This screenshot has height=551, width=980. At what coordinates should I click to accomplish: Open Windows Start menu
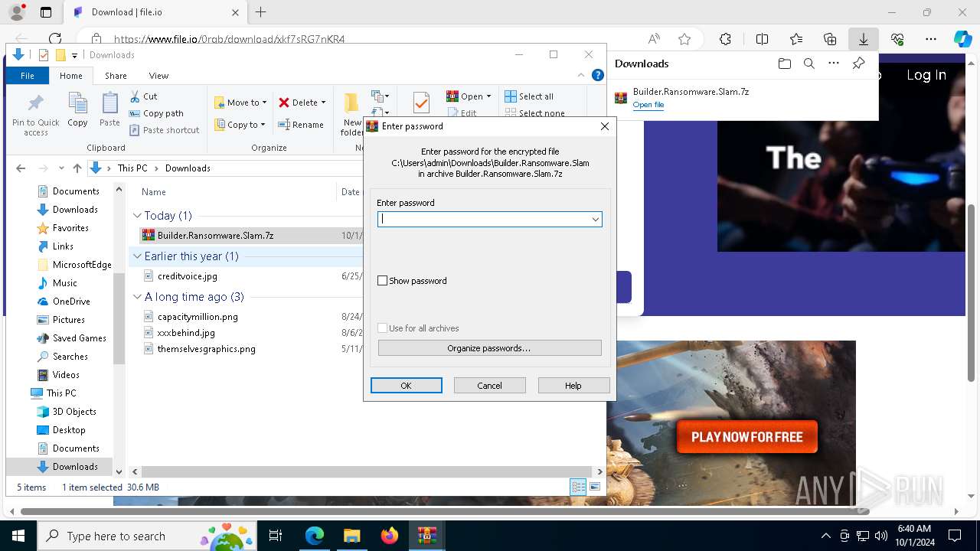(18, 536)
